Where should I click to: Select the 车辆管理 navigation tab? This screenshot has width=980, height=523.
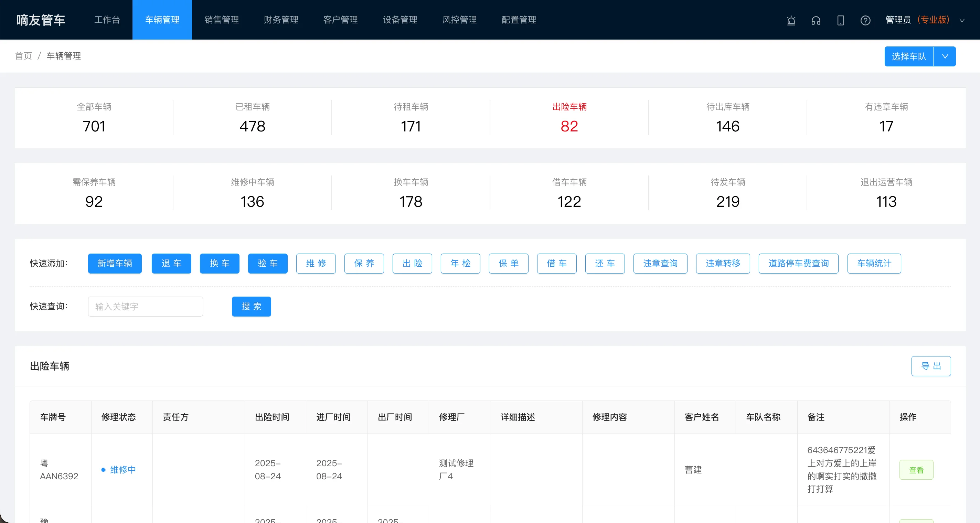point(162,20)
